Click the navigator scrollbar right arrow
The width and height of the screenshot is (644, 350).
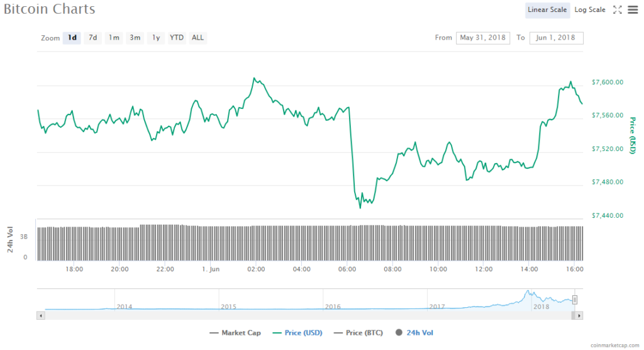(579, 316)
